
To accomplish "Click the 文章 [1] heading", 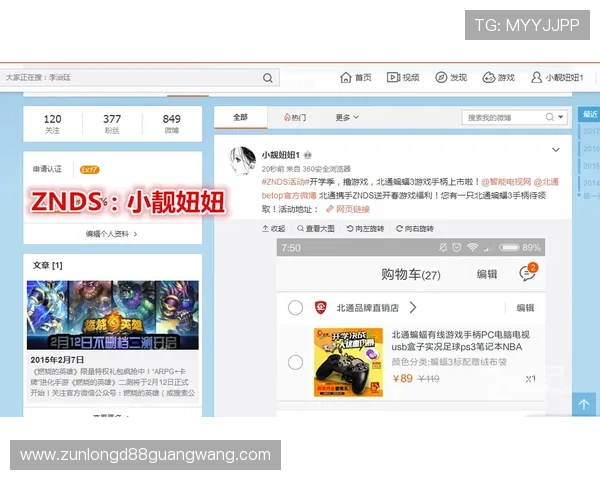I will (47, 265).
